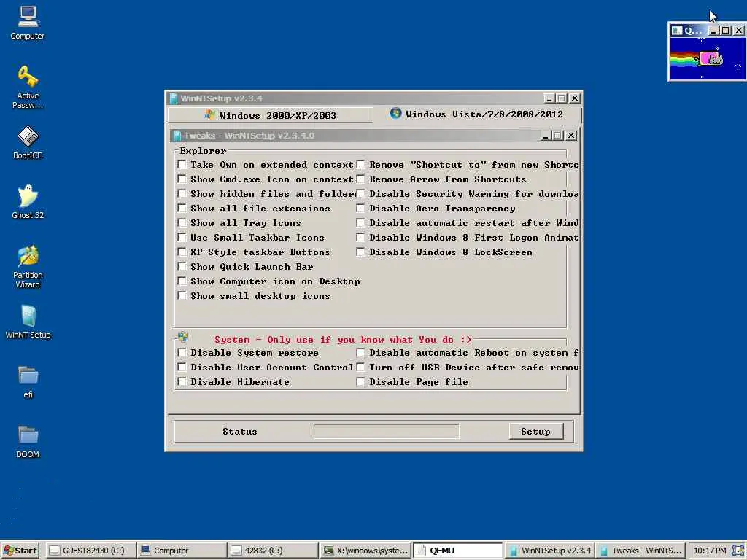Switch to GUEST82430 (C:) taskbar window

tap(91, 551)
